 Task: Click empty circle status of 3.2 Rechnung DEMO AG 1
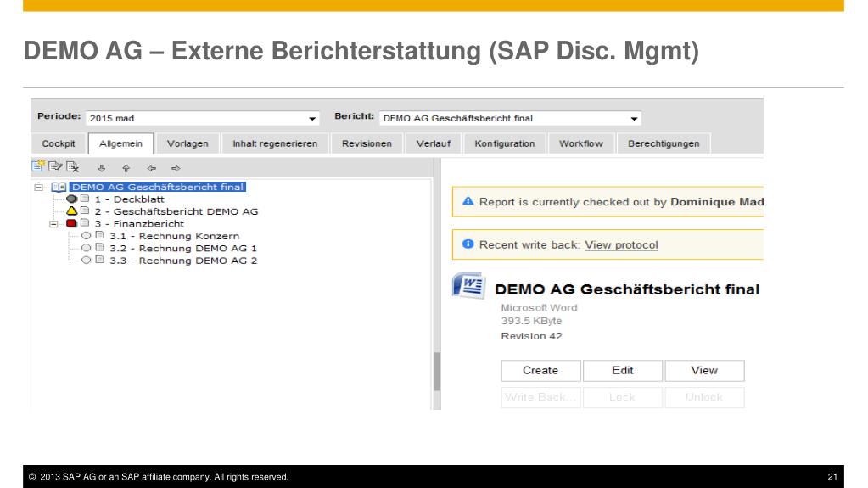point(86,248)
